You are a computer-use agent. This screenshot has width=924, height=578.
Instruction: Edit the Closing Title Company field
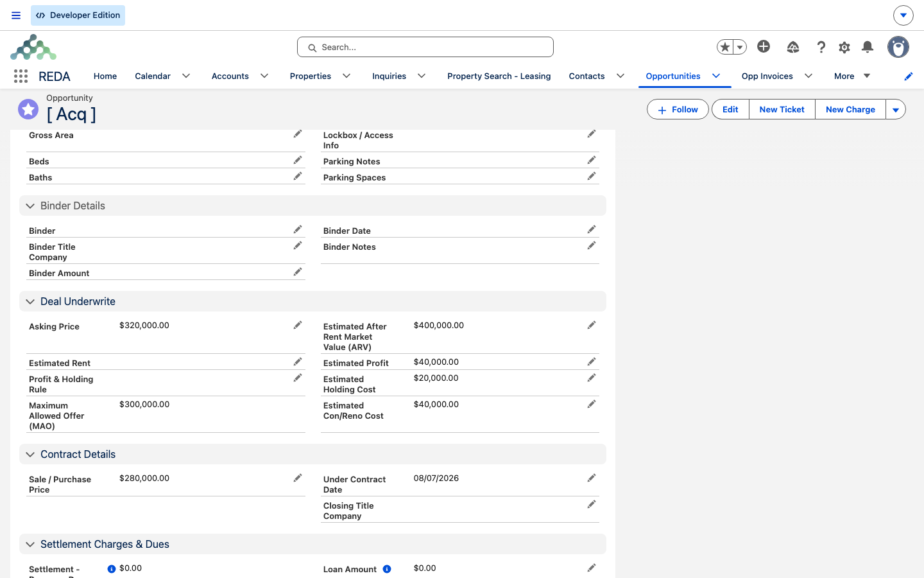click(x=592, y=504)
